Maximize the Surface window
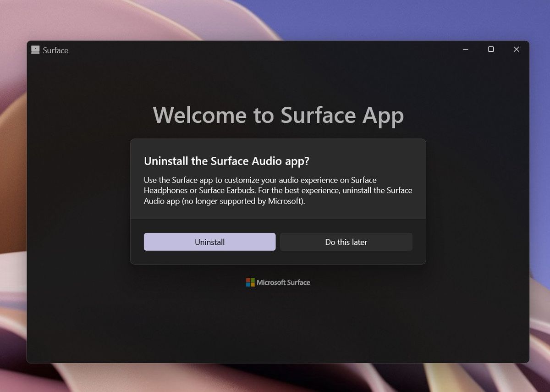Viewport: 550px width, 392px height. [491, 49]
